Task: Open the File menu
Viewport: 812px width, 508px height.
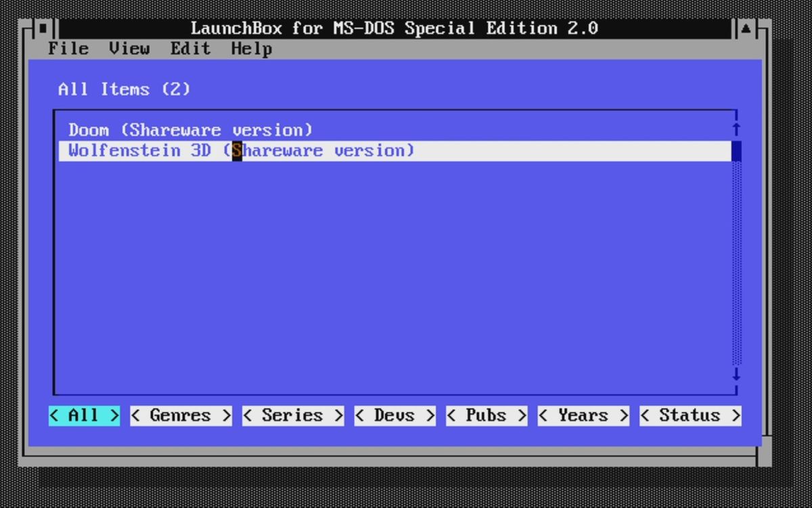Action: pos(68,49)
